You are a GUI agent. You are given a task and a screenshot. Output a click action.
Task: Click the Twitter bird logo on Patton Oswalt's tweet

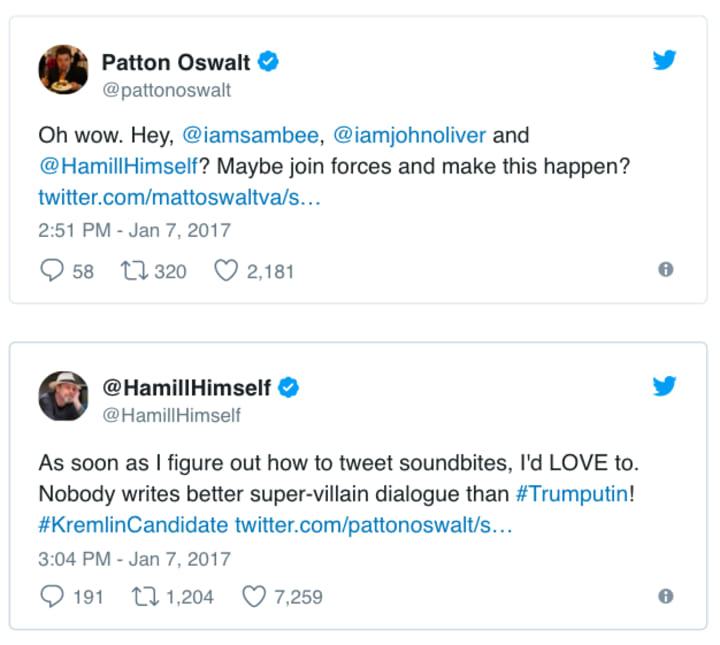tap(665, 60)
